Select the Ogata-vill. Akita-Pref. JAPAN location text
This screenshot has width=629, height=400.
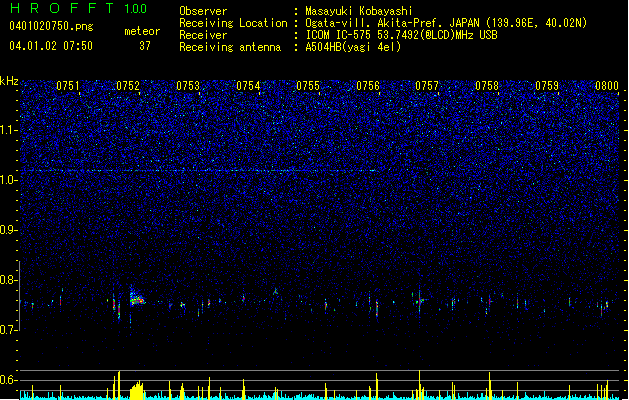point(446,23)
